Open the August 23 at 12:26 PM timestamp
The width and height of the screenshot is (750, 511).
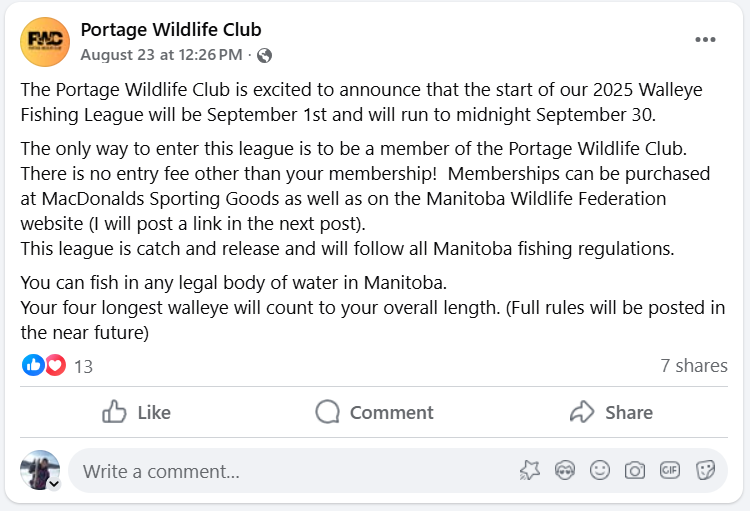pyautogui.click(x=161, y=55)
